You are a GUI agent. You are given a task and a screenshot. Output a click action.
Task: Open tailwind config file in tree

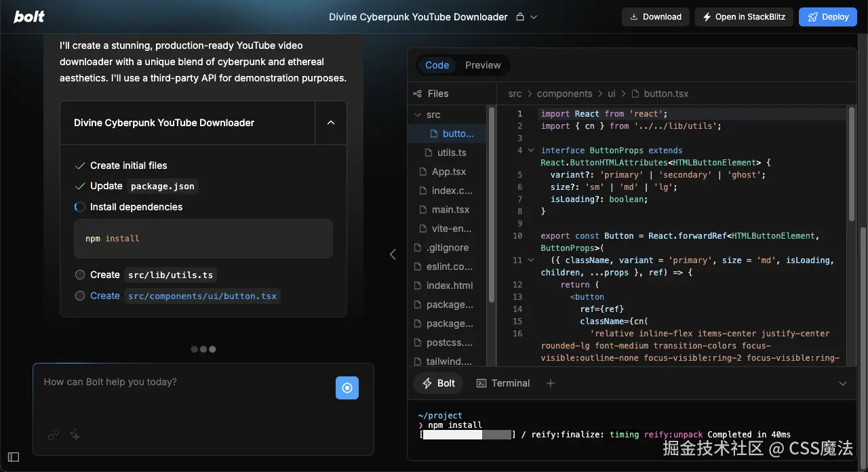[448, 361]
